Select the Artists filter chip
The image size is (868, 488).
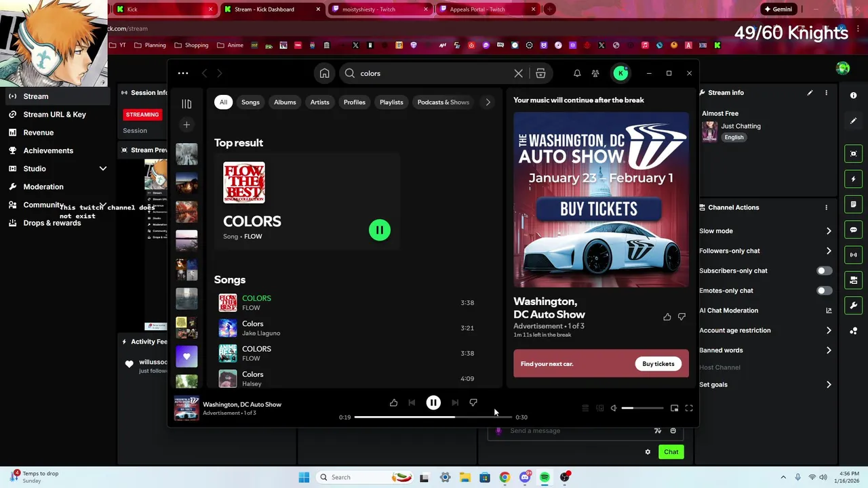[x=319, y=102]
